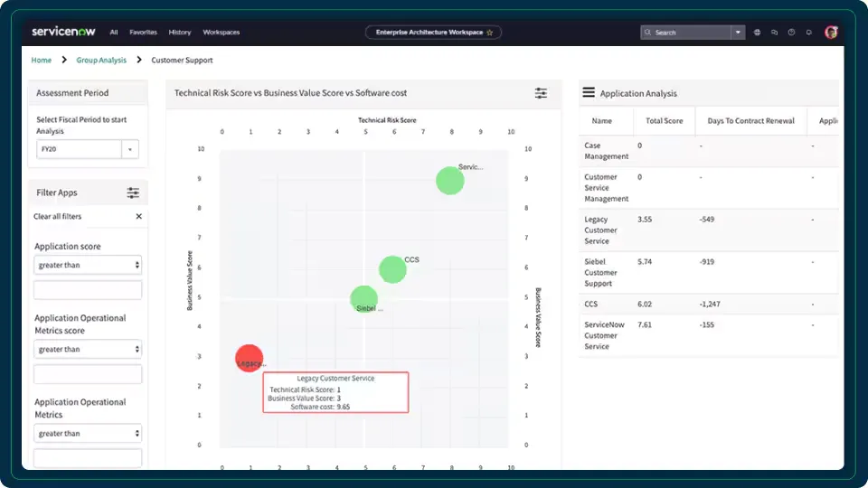Open the Application Analysis hamburger menu

click(589, 92)
